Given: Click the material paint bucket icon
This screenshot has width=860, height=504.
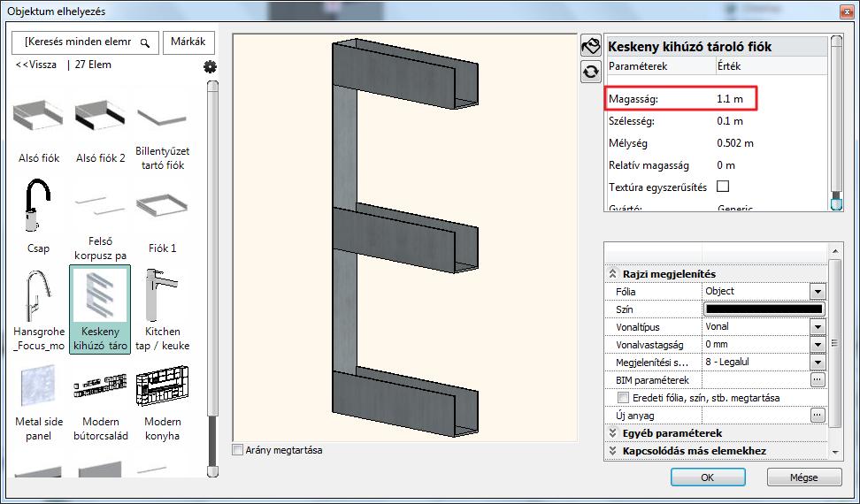Looking at the screenshot, I should [591, 46].
